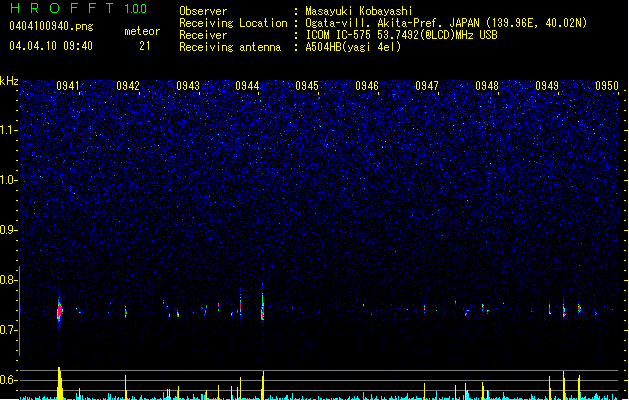Image resolution: width=629 pixels, height=400 pixels.
Task: Click the 0.7 kHz axis label
Action: point(8,330)
